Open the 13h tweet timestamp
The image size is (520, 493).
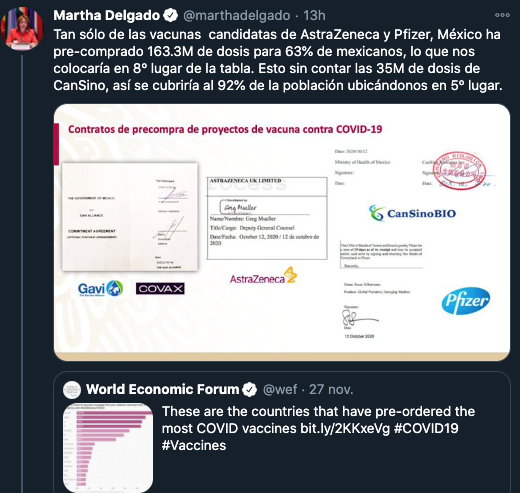click(314, 15)
